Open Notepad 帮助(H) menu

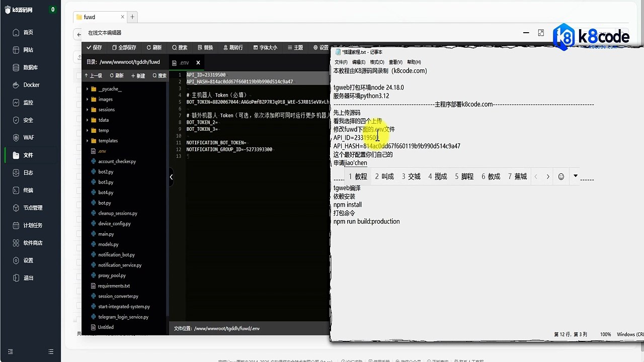tap(414, 62)
